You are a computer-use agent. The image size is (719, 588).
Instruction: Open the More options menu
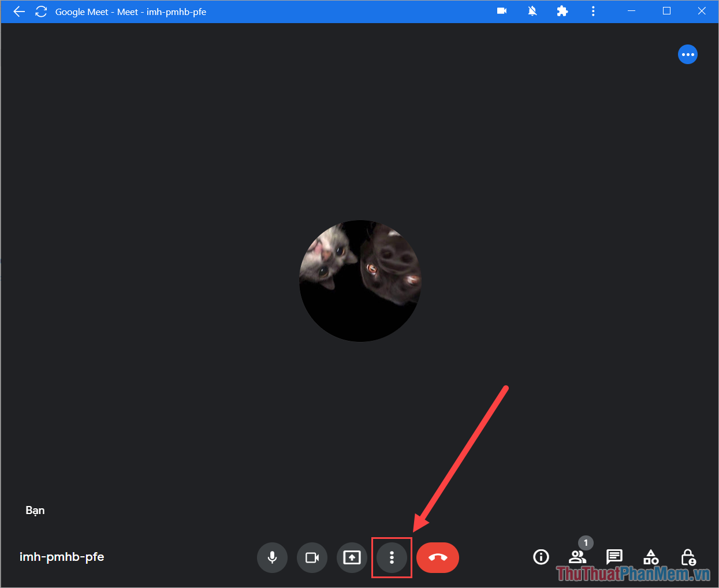tap(392, 557)
